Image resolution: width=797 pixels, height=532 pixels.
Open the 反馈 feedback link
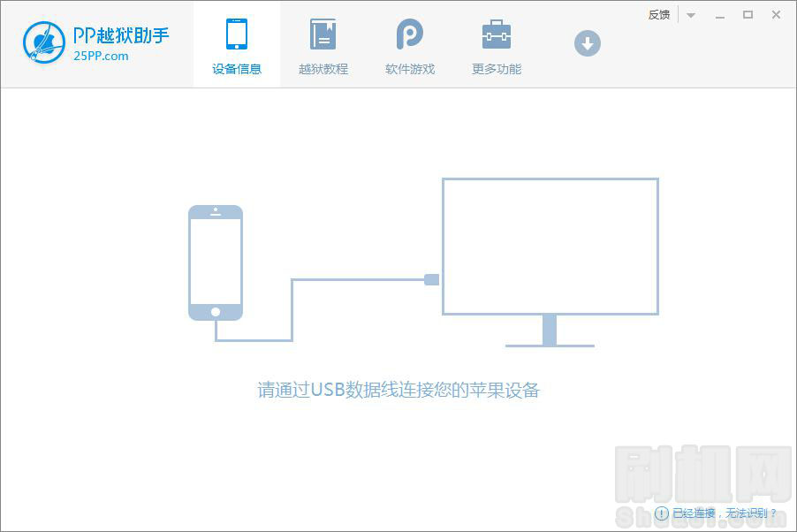tap(659, 15)
